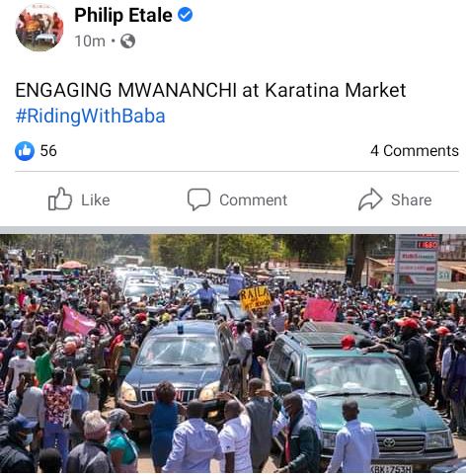Open the #RidingWithBaba hashtag
Image resolution: width=466 pixels, height=476 pixels.
pos(90,116)
